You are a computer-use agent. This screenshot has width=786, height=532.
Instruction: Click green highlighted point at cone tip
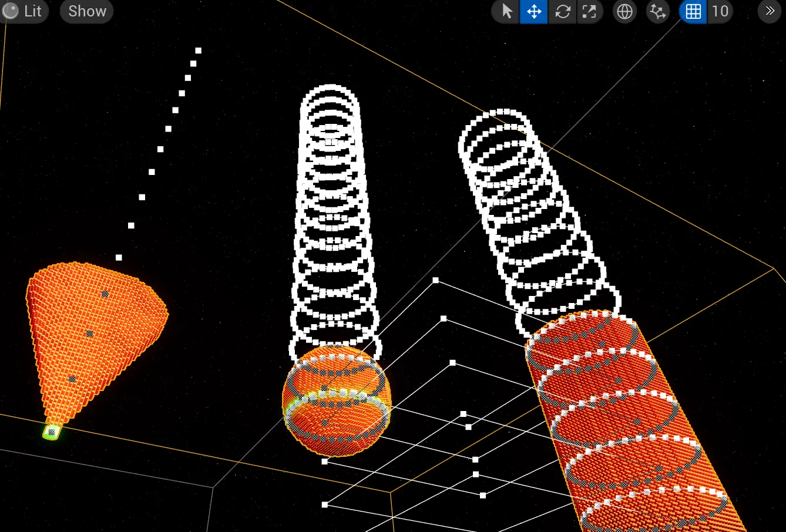click(51, 433)
